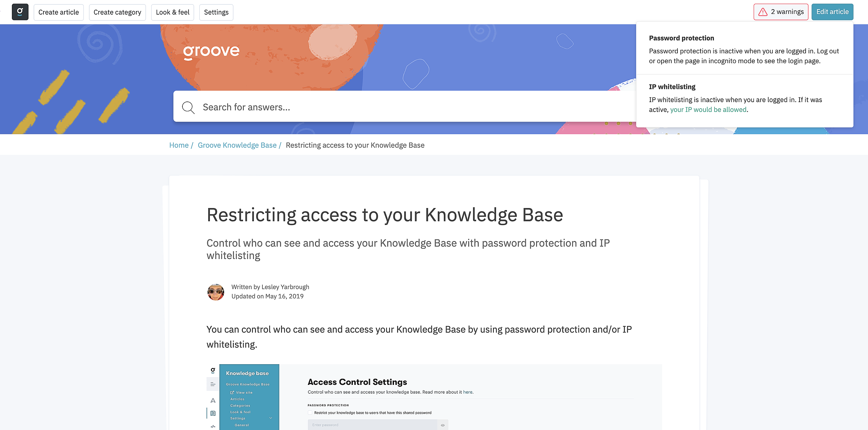Click Lesley Yarbrough's author avatar
The height and width of the screenshot is (430, 868).
click(x=216, y=292)
